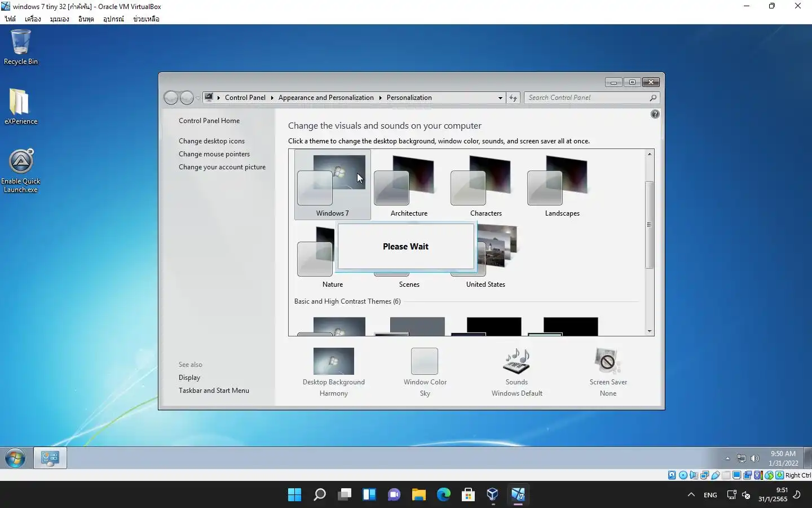
Task: Select the Landscapes theme
Action: click(x=562, y=185)
